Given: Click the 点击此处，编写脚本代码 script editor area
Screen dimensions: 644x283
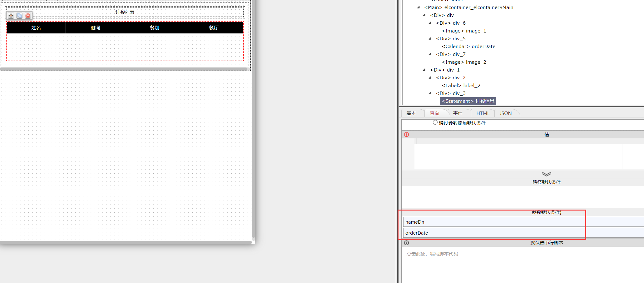Looking at the screenshot, I should [523, 265].
